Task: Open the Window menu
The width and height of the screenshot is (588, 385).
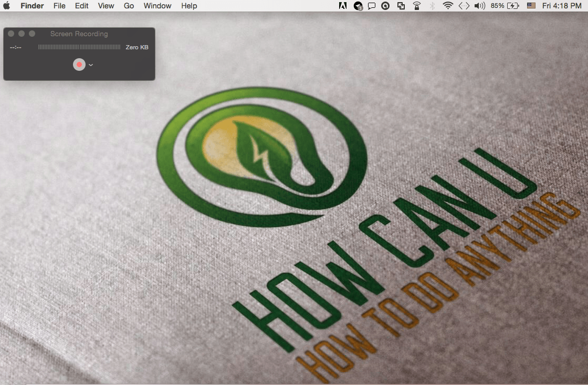Action: click(x=157, y=6)
